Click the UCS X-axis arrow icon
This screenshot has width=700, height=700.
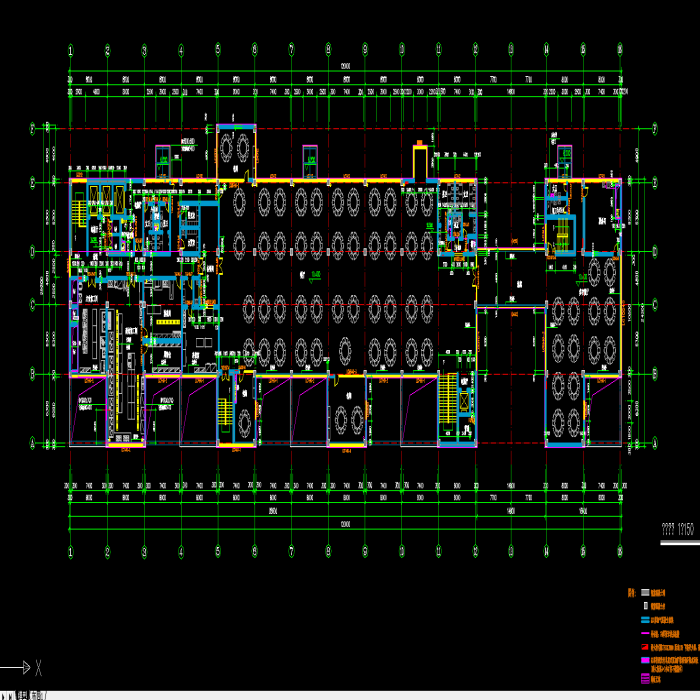[x=15, y=668]
